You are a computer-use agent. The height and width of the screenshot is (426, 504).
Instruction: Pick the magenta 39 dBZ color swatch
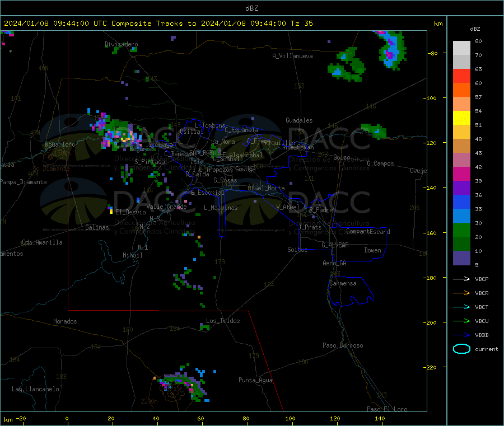[x=461, y=174]
